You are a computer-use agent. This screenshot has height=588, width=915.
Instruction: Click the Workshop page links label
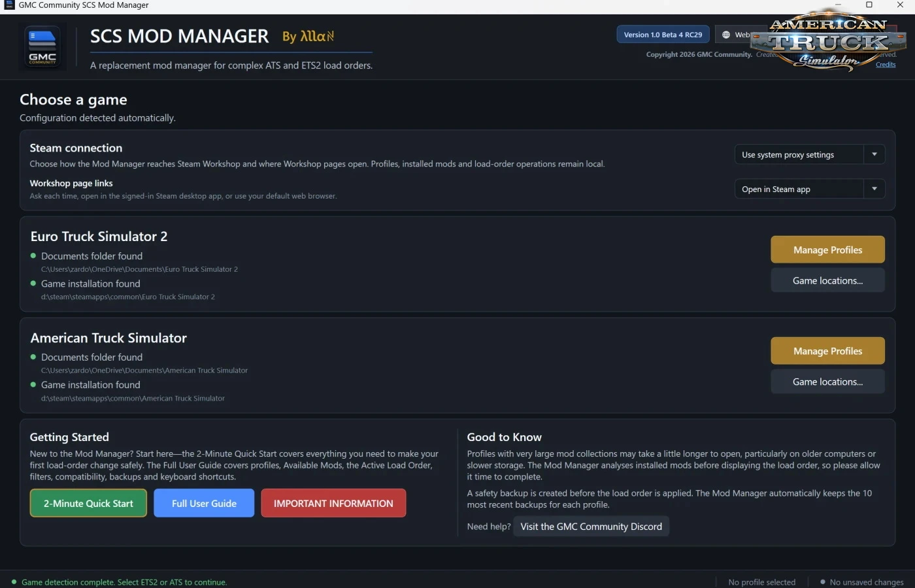point(71,184)
